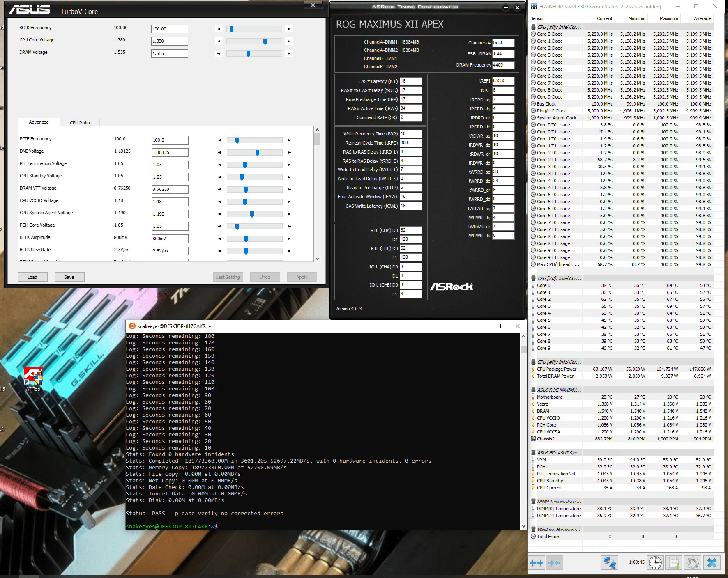728x578 pixels.
Task: Click the chip icon of ASUS EC section header
Action: click(533, 453)
